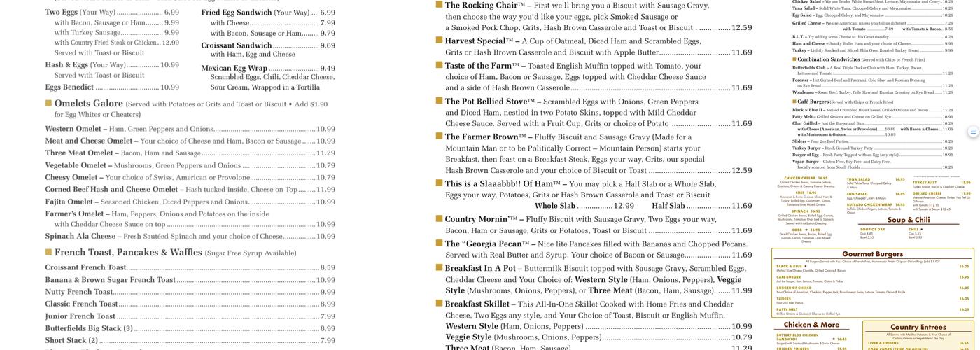Click the 'Eggs Benedict' menu line
Screen dimensions: 980x350
(x=112, y=87)
